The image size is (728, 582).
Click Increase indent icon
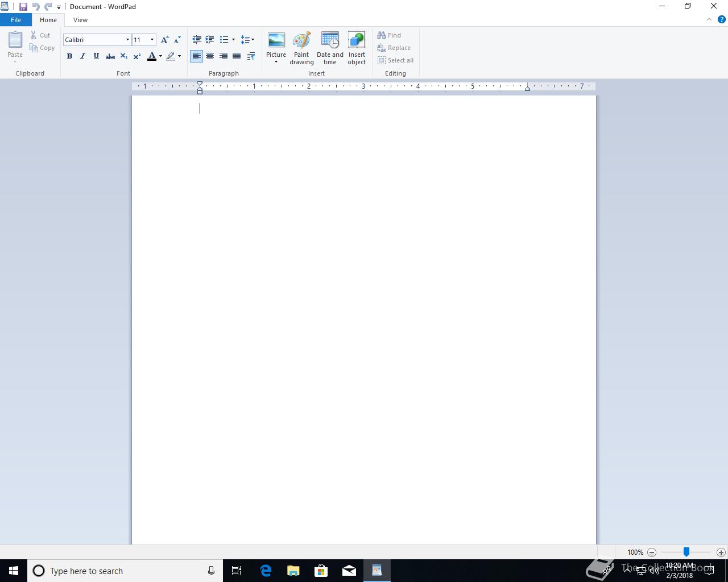(x=210, y=40)
